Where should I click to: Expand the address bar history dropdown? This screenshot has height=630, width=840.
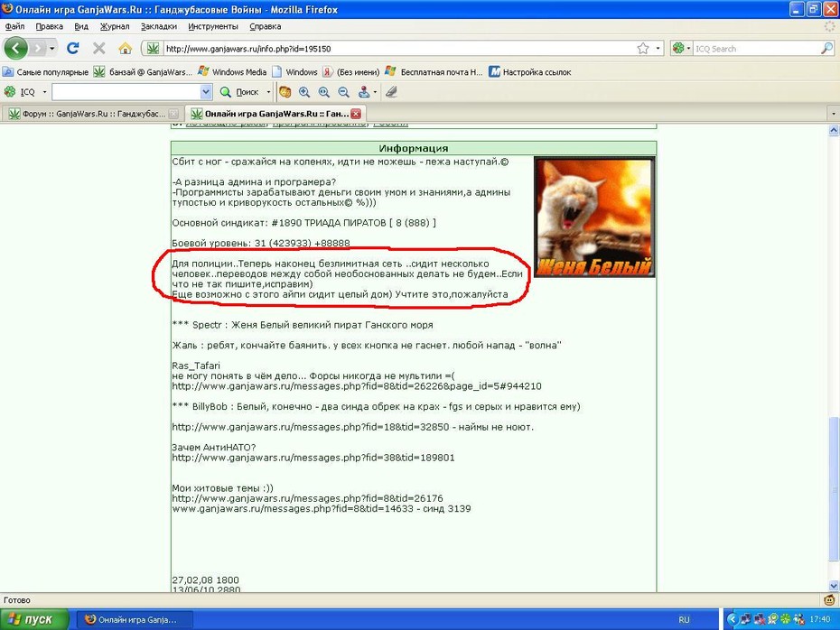pyautogui.click(x=658, y=49)
